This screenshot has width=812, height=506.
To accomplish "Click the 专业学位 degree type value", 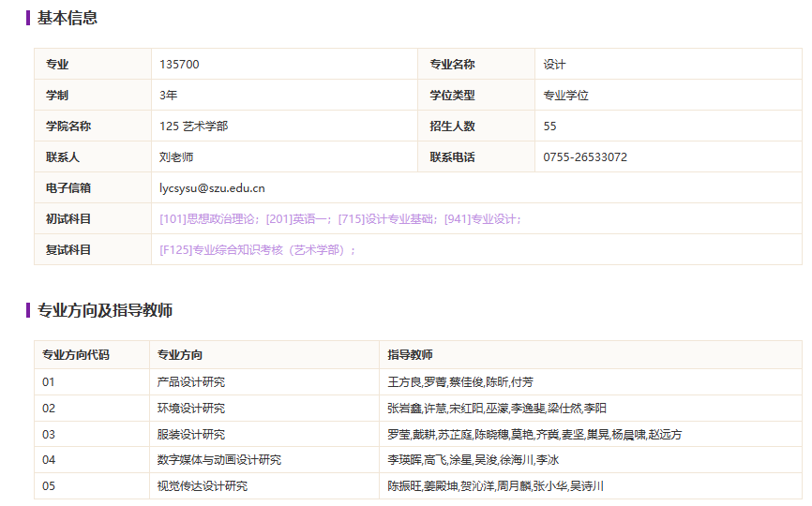I will click(x=565, y=96).
